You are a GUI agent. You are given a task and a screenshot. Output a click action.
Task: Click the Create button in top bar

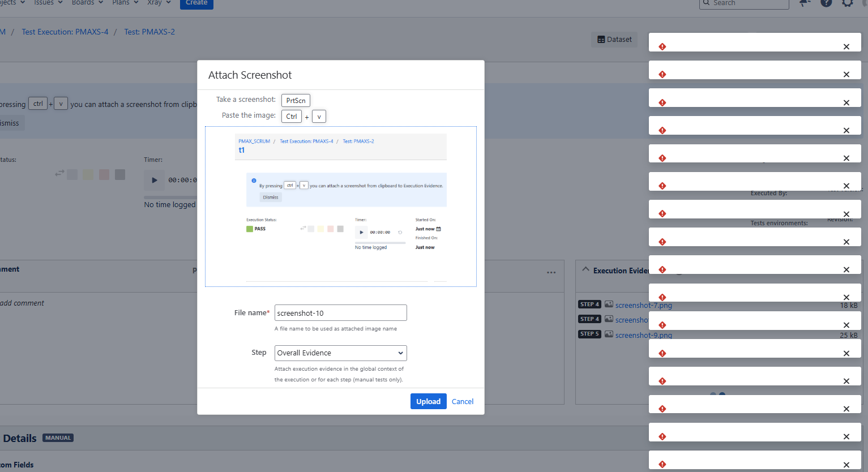click(196, 3)
